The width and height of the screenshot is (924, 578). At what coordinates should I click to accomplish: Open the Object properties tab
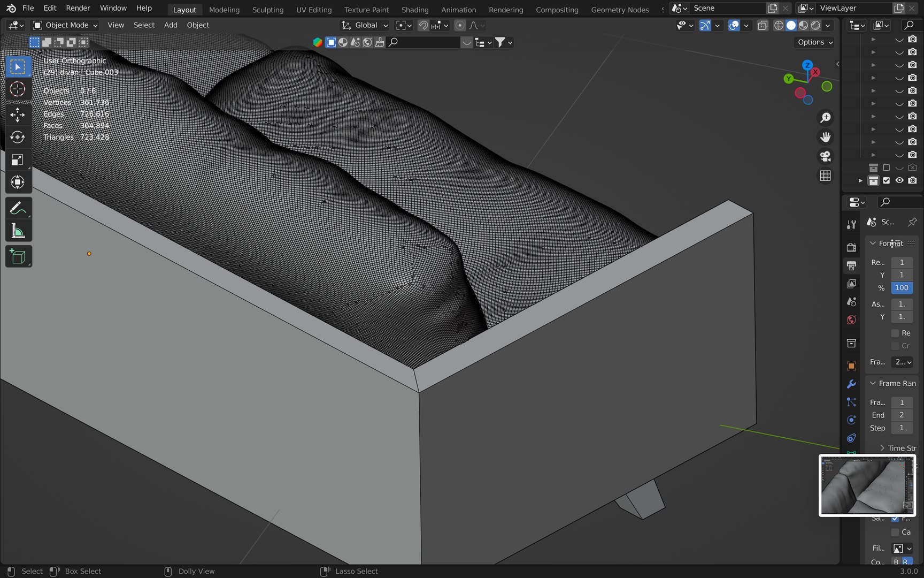(852, 366)
